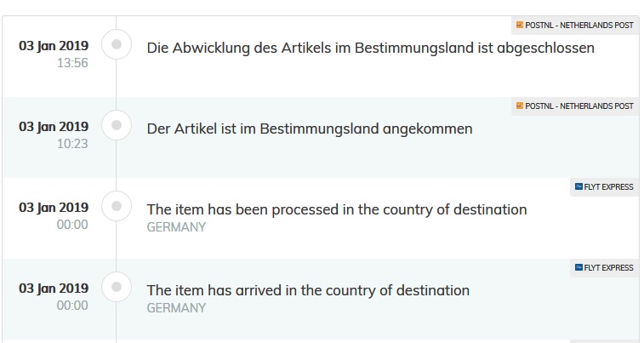Click 'The item has been processed' status line

pyautogui.click(x=337, y=209)
